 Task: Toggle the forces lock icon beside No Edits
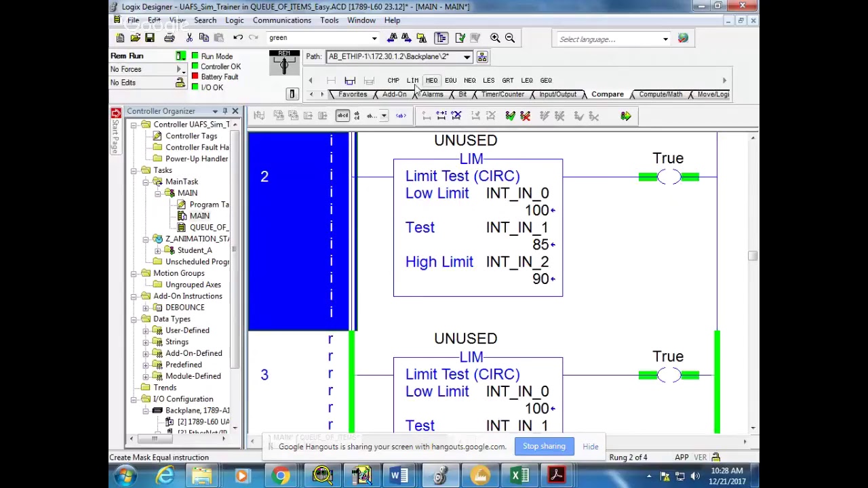coord(180,82)
